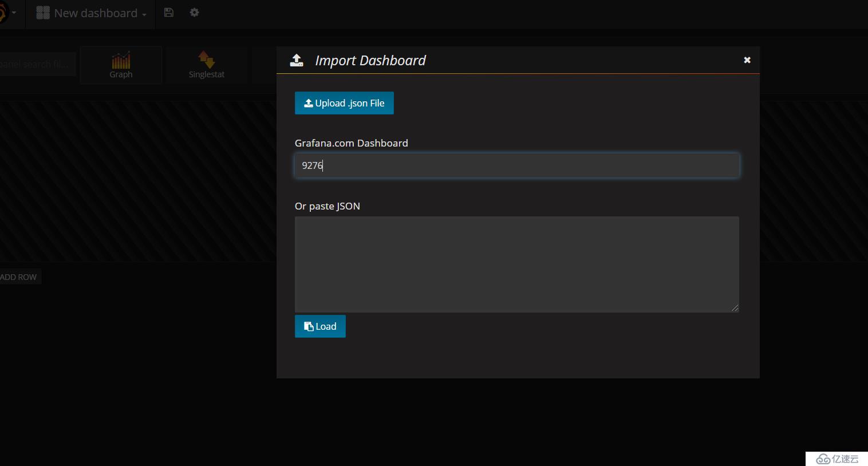Click the ADD ROW button
Image resolution: width=868 pixels, height=466 pixels.
[19, 277]
